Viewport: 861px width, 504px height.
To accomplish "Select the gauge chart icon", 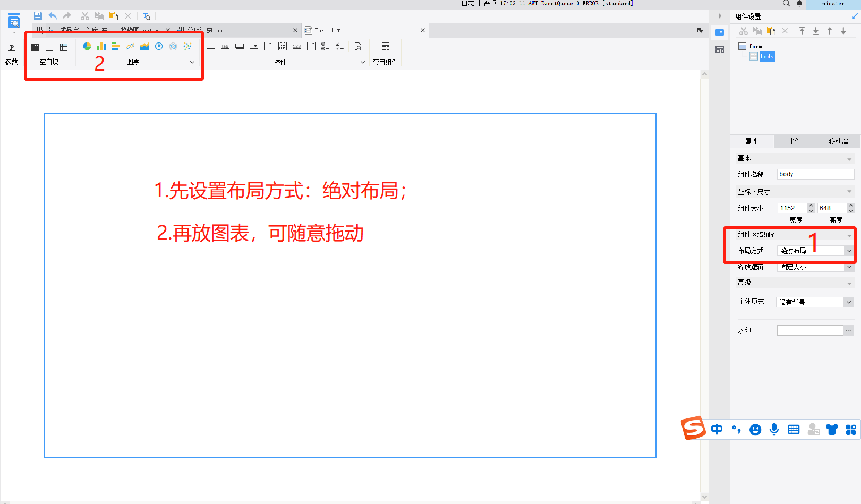I will click(x=159, y=47).
